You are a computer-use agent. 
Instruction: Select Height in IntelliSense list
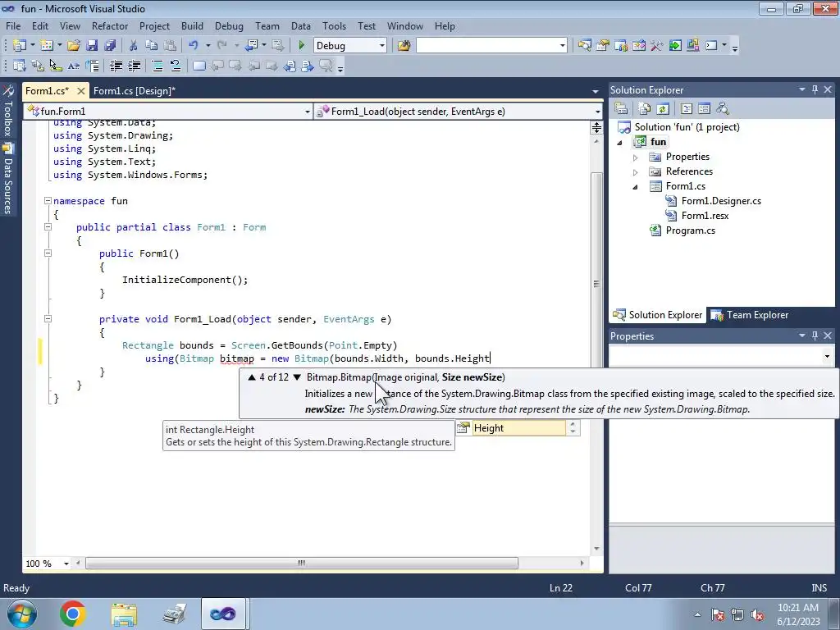point(511,428)
